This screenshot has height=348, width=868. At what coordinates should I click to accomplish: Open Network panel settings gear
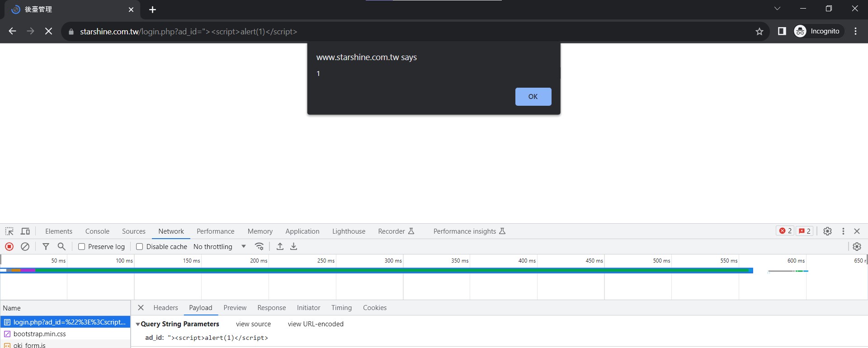tap(857, 246)
